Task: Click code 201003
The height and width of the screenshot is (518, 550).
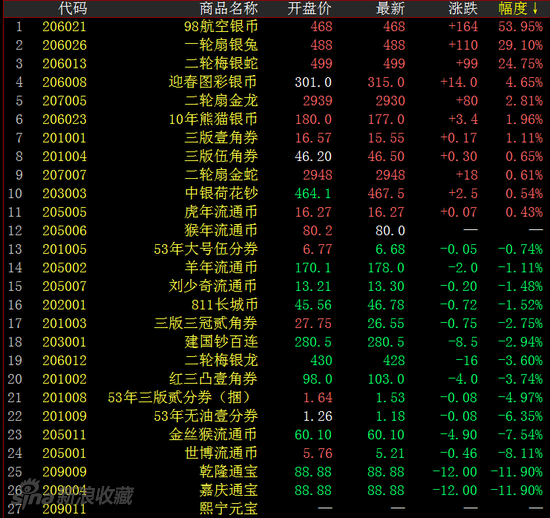Action: click(x=65, y=323)
